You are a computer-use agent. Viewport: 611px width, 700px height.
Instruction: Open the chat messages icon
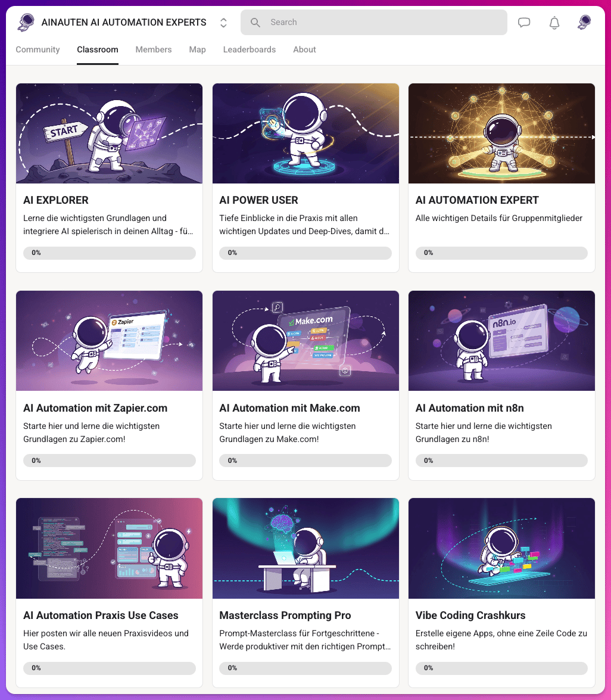coord(524,22)
